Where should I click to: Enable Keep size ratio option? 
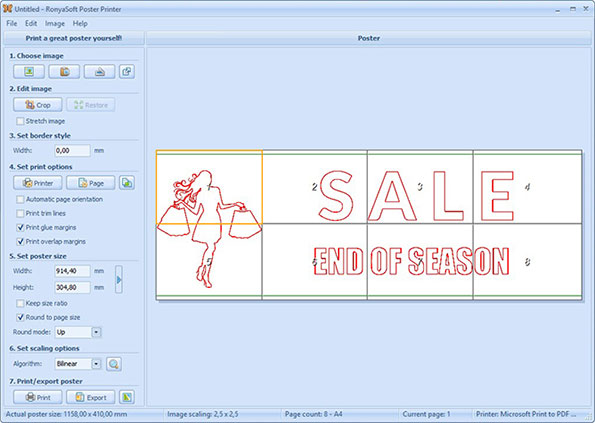[x=20, y=303]
